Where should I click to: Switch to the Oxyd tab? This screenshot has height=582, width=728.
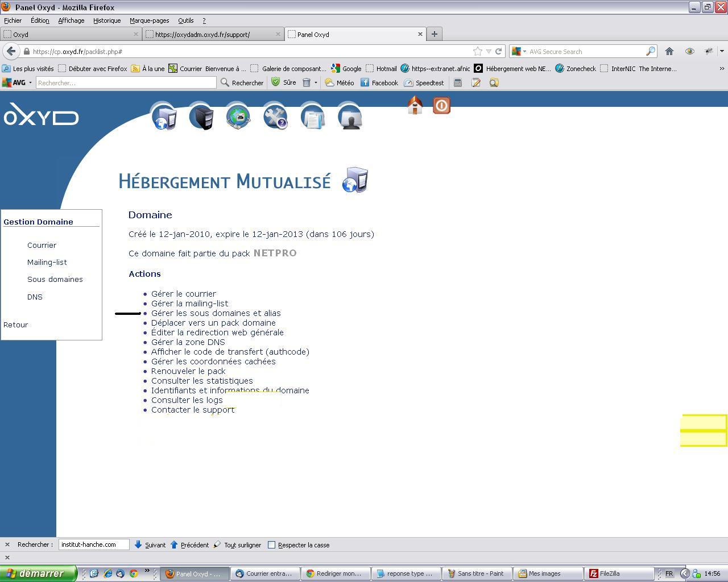[71, 34]
